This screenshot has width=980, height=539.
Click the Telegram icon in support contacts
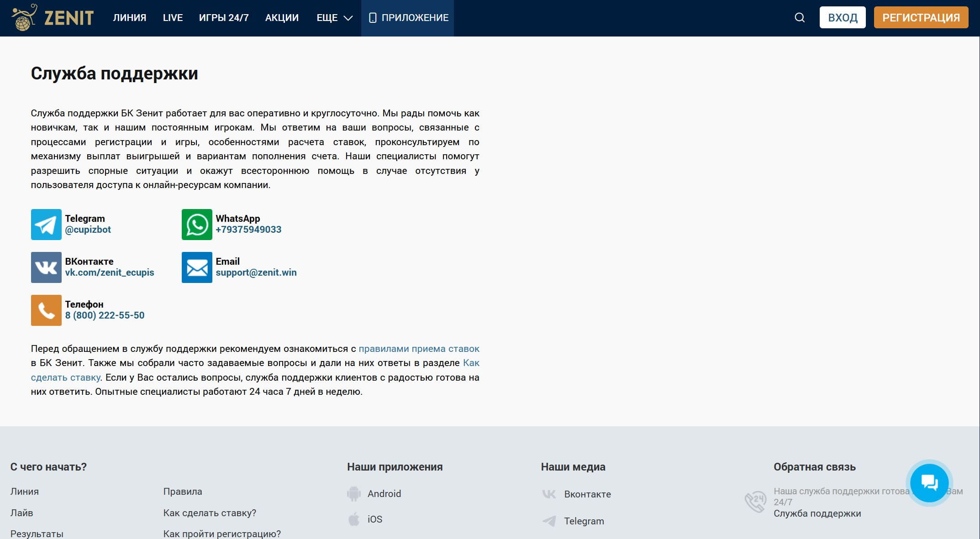pyautogui.click(x=46, y=225)
